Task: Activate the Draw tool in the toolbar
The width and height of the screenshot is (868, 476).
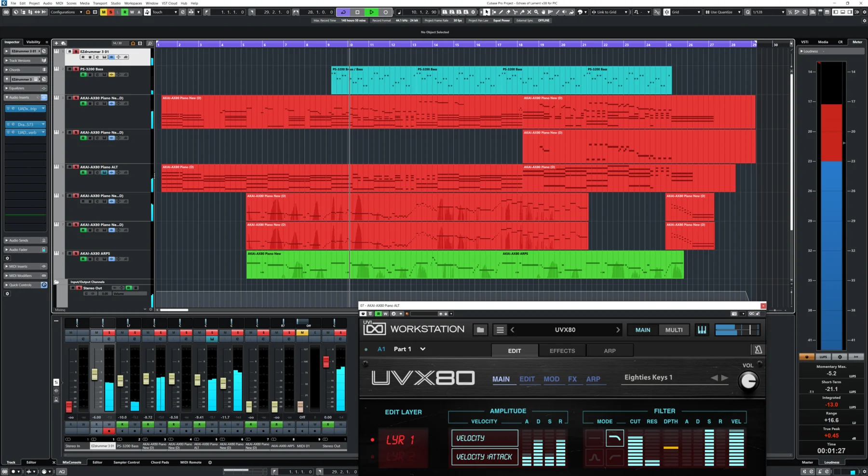Action: click(501, 12)
